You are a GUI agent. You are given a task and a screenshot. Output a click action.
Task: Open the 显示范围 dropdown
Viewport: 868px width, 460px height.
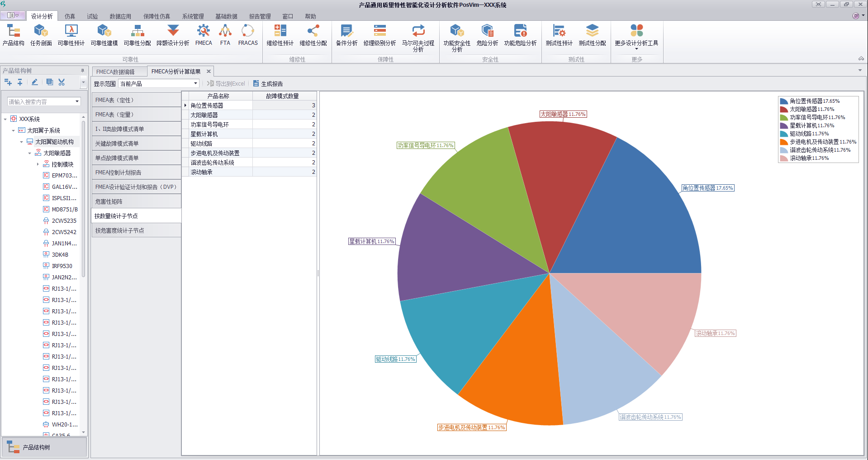point(195,84)
